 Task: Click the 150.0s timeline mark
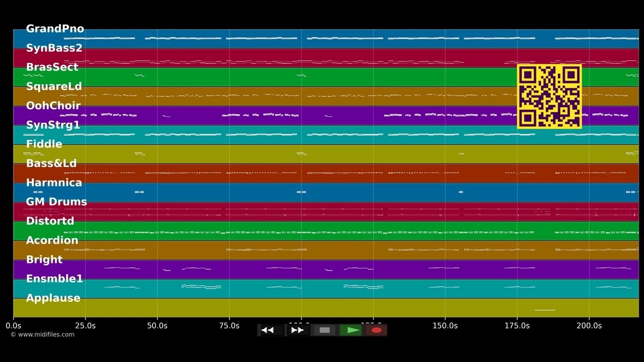[x=445, y=326]
